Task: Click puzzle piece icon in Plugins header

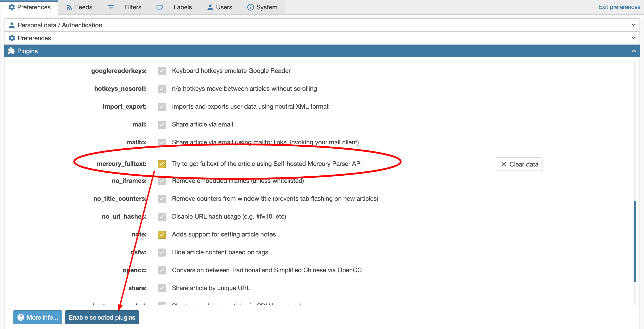Action: point(11,51)
